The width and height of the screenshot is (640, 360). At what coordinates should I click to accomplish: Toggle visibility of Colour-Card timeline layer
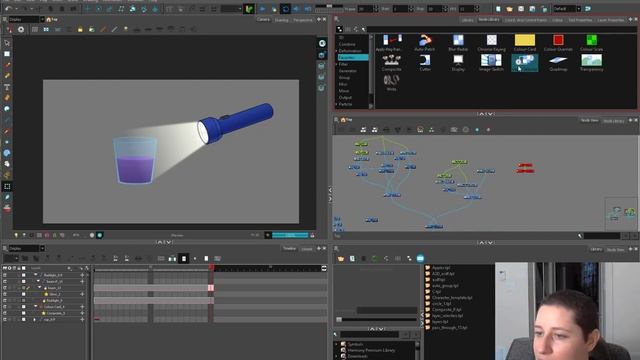click(5, 307)
